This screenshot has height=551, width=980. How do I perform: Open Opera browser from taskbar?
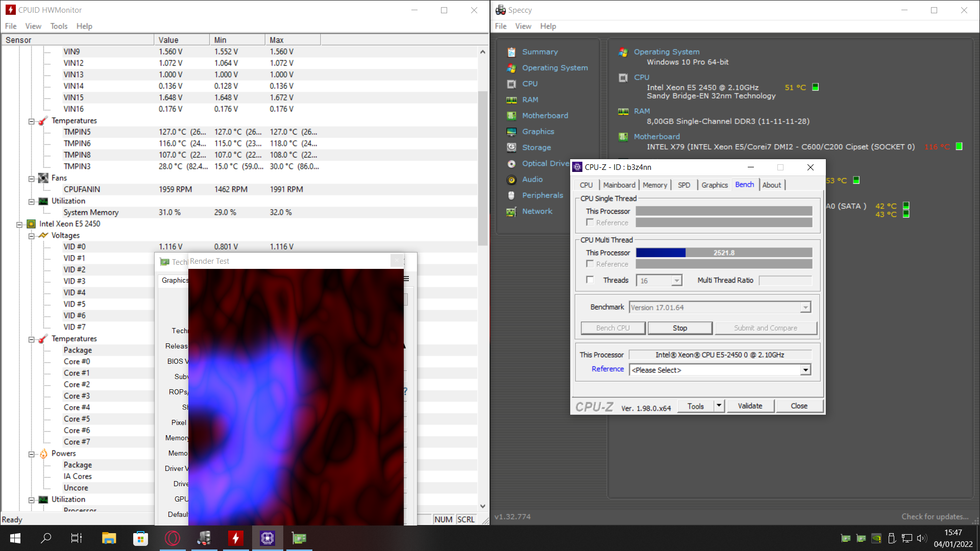[x=173, y=538]
